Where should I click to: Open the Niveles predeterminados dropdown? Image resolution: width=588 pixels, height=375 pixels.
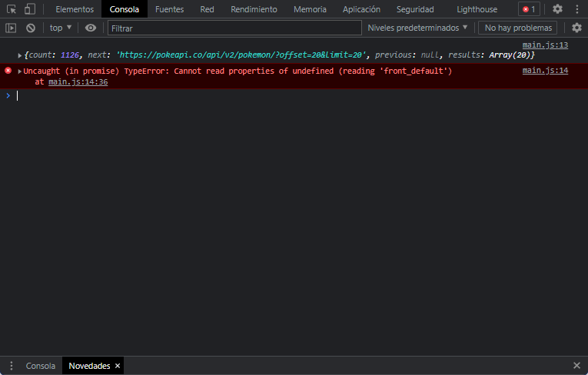coord(417,28)
